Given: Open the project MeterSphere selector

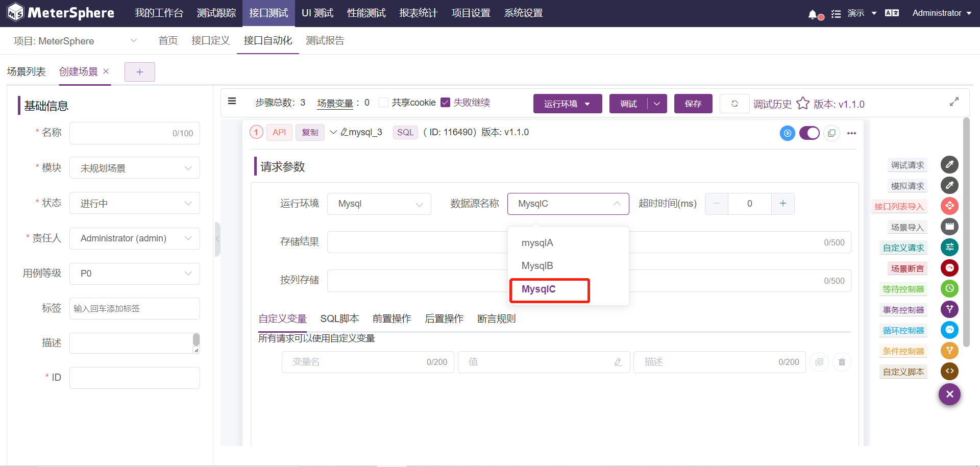Looking at the screenshot, I should [x=76, y=41].
